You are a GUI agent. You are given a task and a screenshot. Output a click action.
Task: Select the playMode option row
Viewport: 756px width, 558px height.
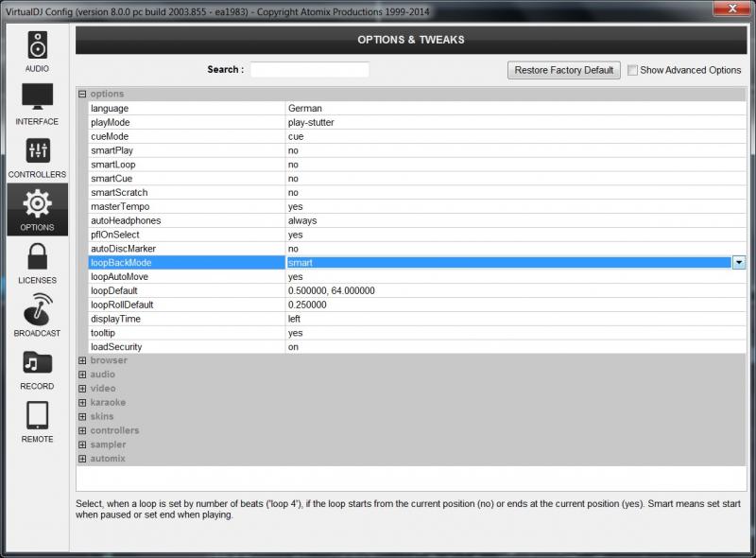click(x=417, y=122)
